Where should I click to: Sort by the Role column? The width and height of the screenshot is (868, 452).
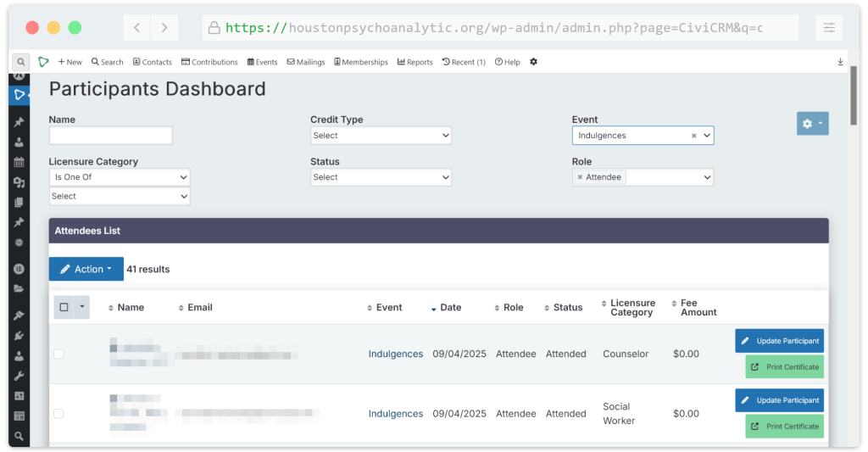[509, 308]
